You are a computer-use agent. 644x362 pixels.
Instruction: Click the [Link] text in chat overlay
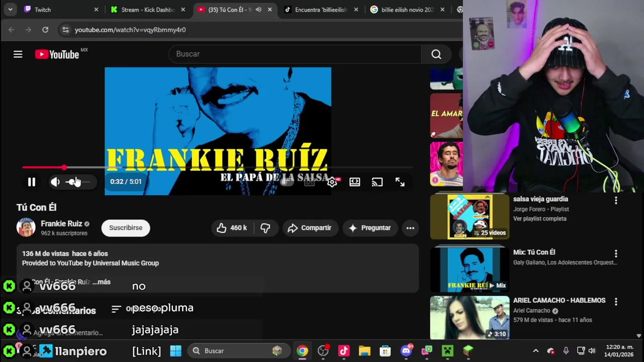point(146,351)
